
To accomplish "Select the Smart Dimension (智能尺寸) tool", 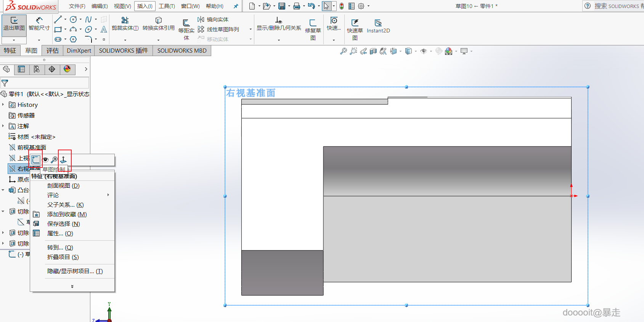I will (39, 24).
